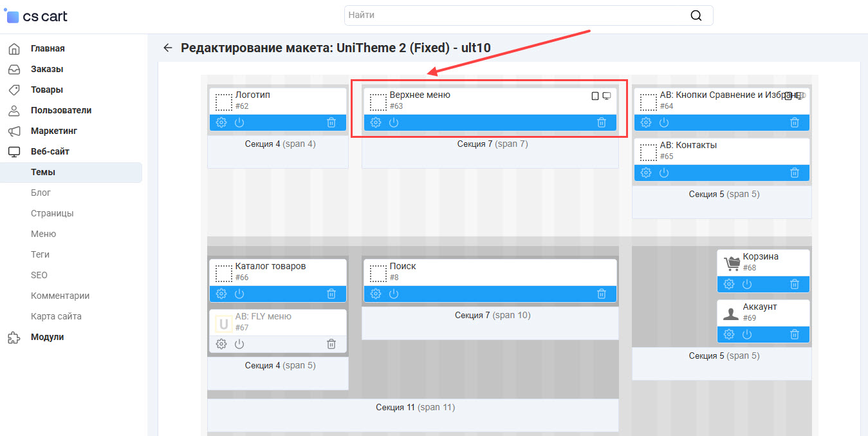Delete the Аккаунт block
The width and height of the screenshot is (868, 436).
coord(795,334)
